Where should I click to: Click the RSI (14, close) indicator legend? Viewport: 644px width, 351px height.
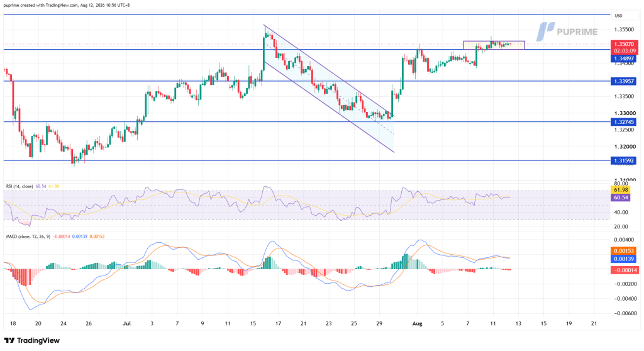click(x=19, y=186)
